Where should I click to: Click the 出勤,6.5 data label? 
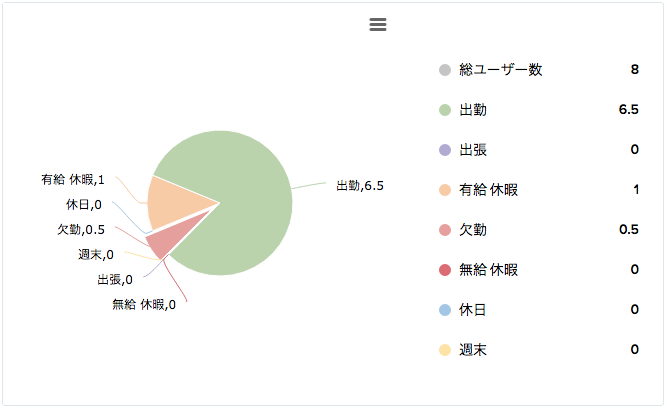coord(360,186)
